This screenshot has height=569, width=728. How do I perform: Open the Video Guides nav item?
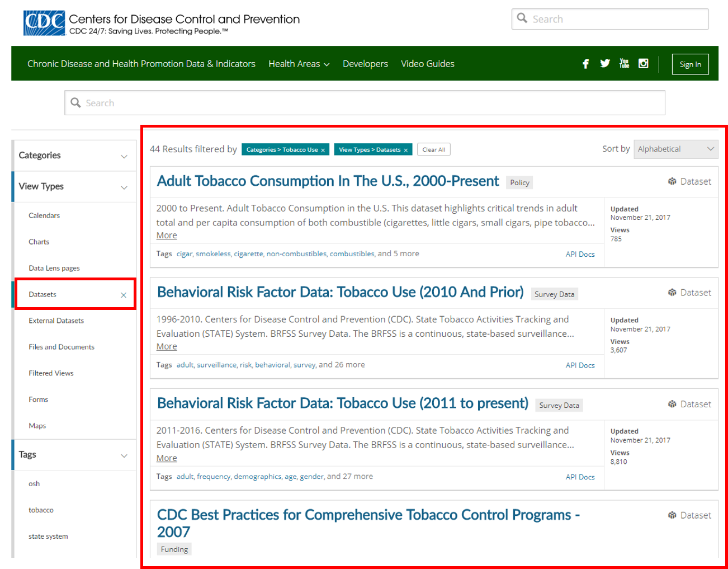428,64
